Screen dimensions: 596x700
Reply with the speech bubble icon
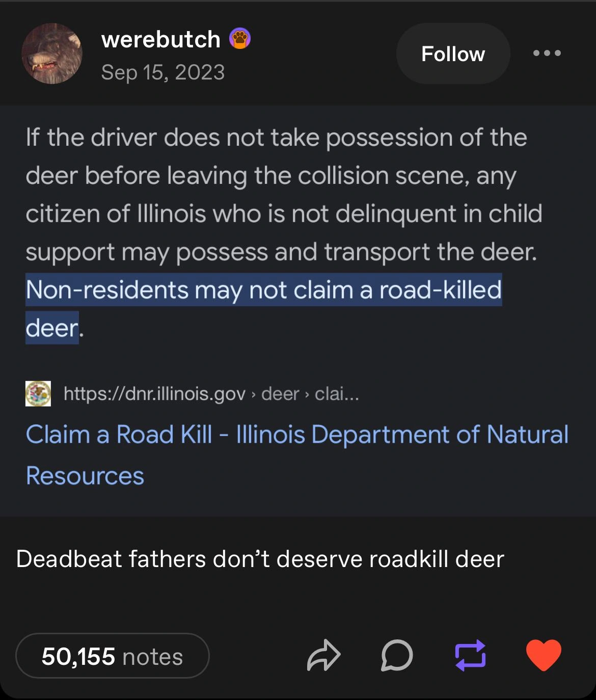[397, 656]
